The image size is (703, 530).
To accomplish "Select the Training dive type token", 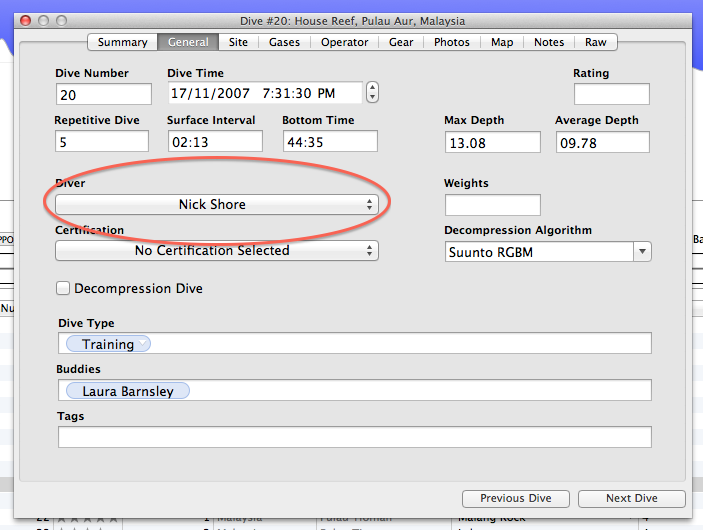I will (108, 344).
